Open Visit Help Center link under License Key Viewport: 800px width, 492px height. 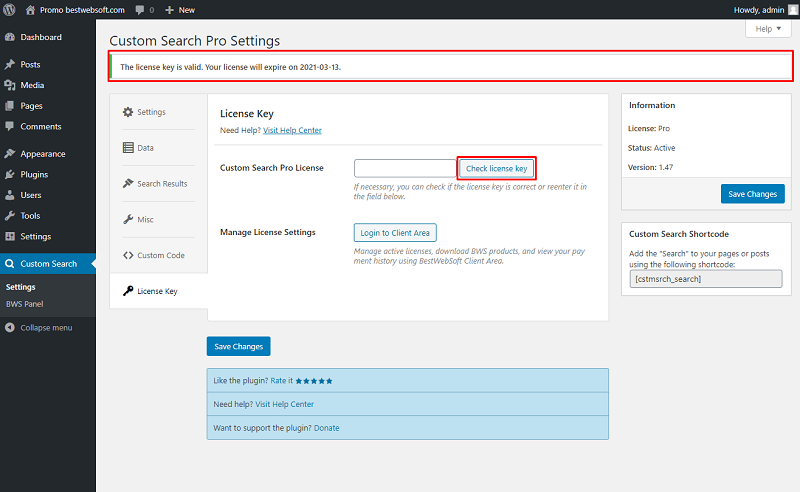292,130
